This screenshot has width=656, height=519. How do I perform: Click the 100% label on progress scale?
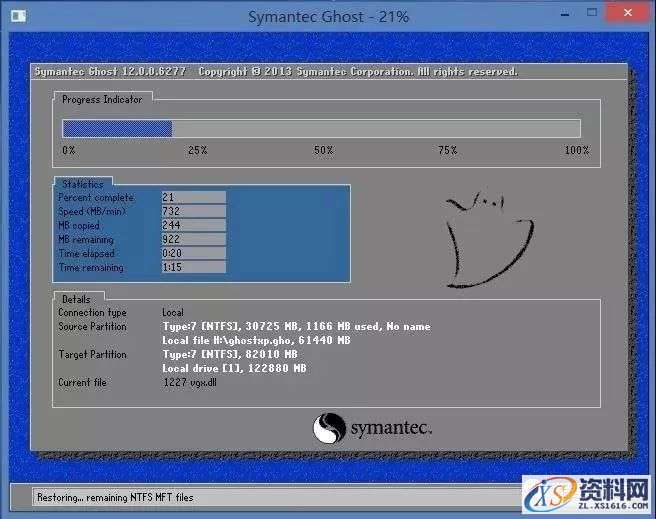tap(576, 150)
